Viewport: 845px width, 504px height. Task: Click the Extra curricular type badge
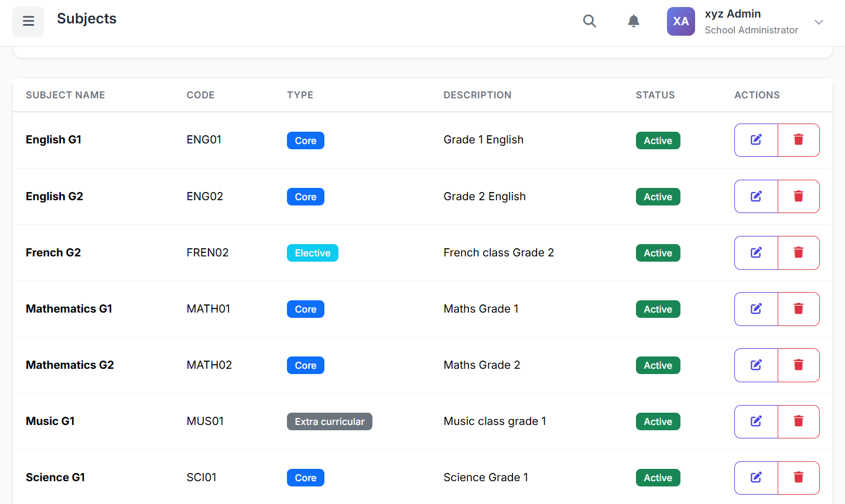tap(329, 421)
